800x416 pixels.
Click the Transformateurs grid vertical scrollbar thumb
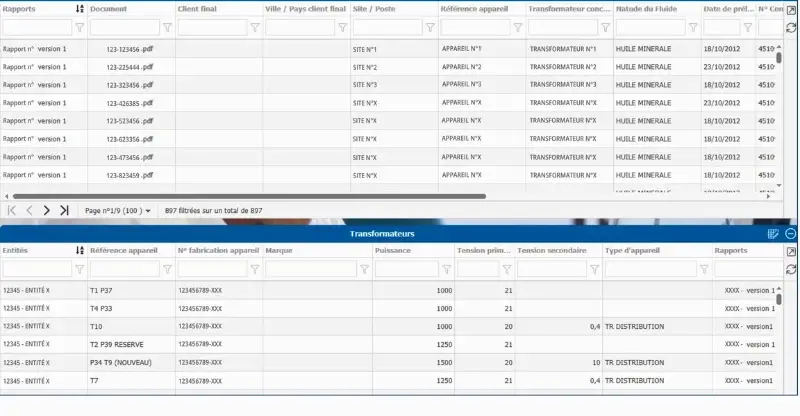(x=779, y=299)
